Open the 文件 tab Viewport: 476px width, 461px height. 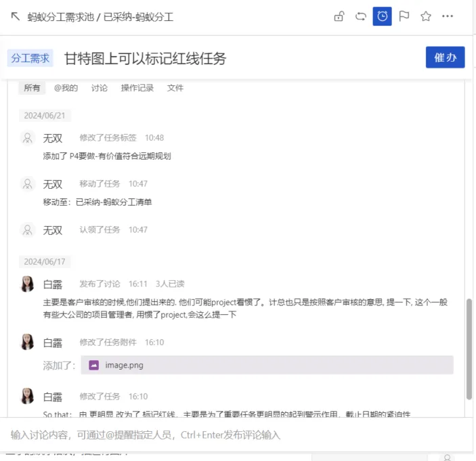175,88
